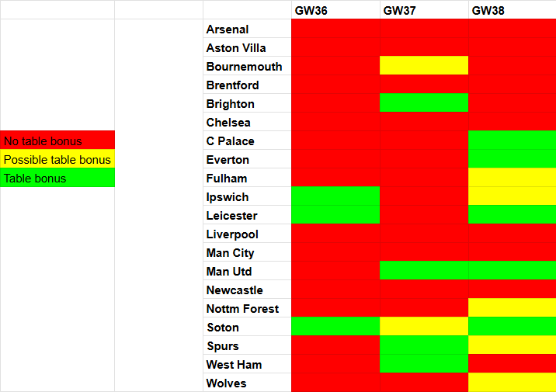Click Ipswich's green GW36 cell

click(x=335, y=197)
